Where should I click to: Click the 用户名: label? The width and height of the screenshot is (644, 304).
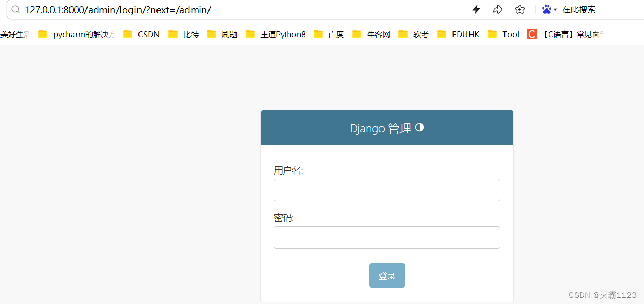click(x=288, y=171)
